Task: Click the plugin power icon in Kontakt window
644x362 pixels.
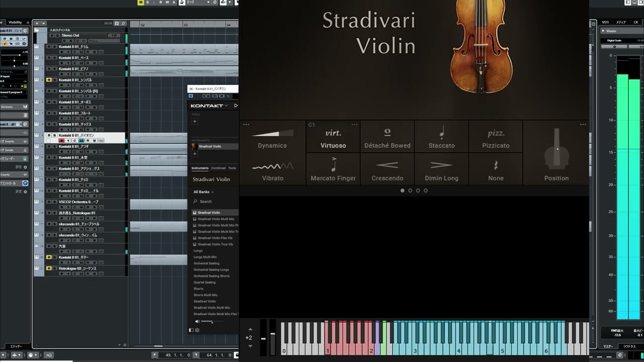Action: [x=191, y=96]
